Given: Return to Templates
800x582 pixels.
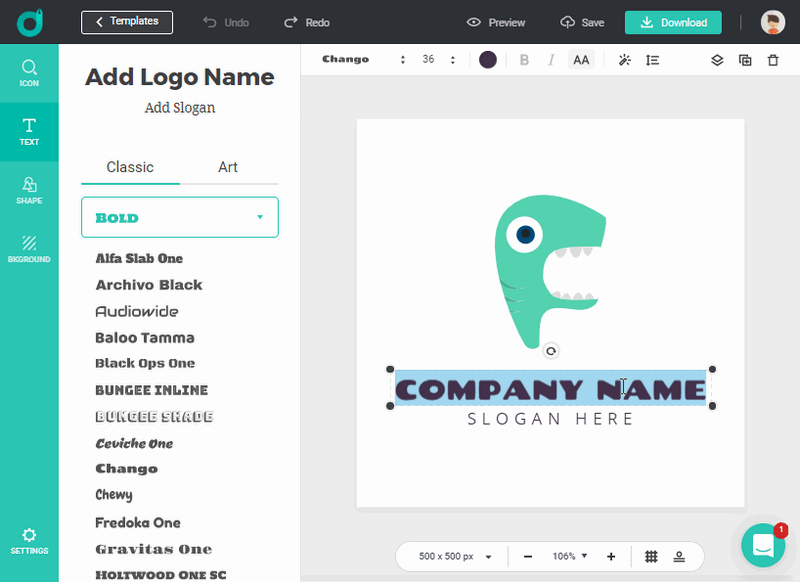Looking at the screenshot, I should 127,21.
